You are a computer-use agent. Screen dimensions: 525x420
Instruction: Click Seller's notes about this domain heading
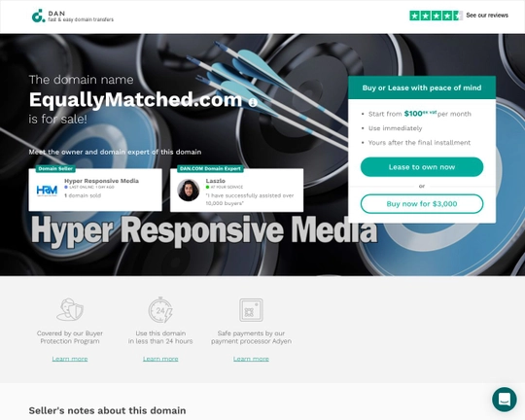click(107, 410)
